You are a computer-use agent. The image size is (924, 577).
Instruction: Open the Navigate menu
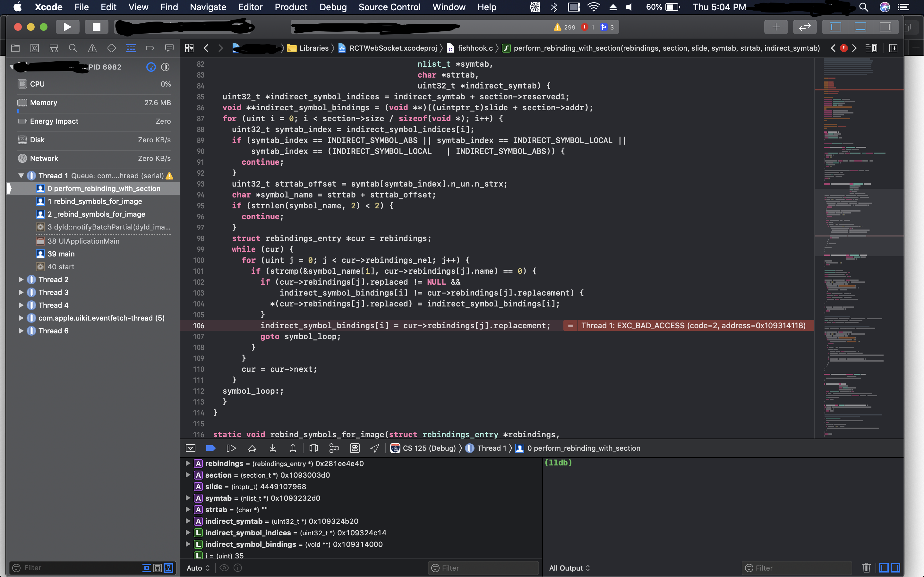pos(208,7)
